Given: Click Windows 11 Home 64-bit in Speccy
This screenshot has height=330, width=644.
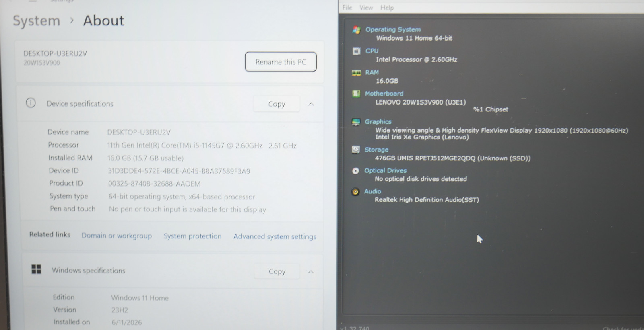Looking at the screenshot, I should coord(414,38).
